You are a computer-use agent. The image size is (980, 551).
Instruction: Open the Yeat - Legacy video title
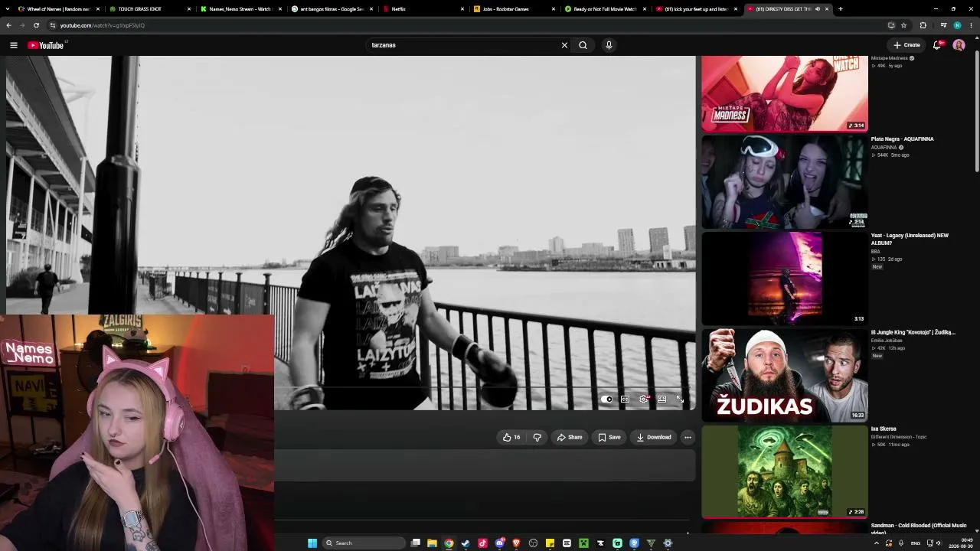coord(910,239)
